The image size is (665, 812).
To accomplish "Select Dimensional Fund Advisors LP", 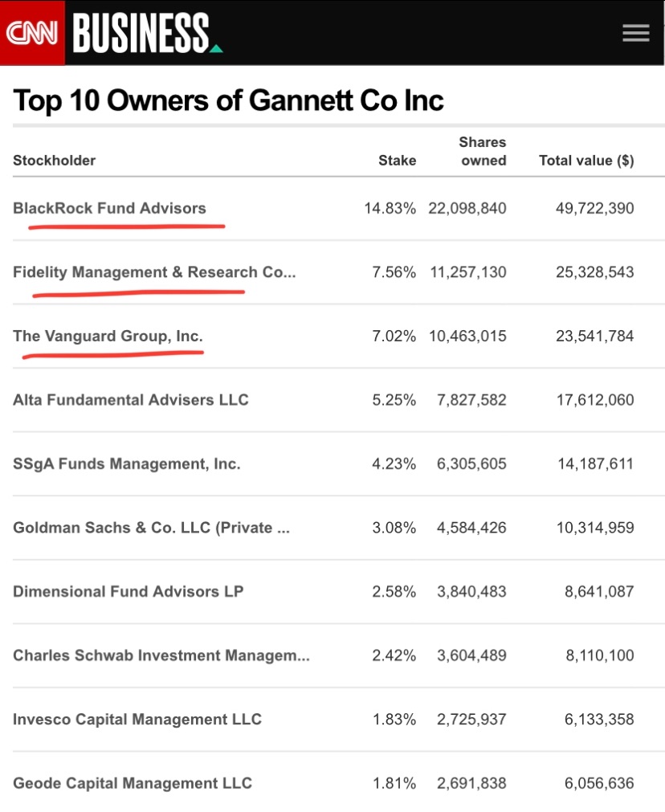I will click(128, 592).
